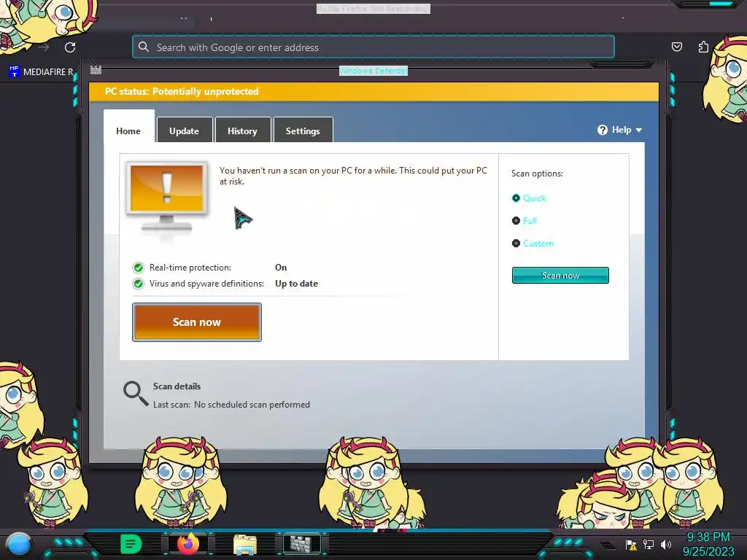Viewport: 747px width, 560px height.
Task: Click the Help question mark icon
Action: click(603, 130)
